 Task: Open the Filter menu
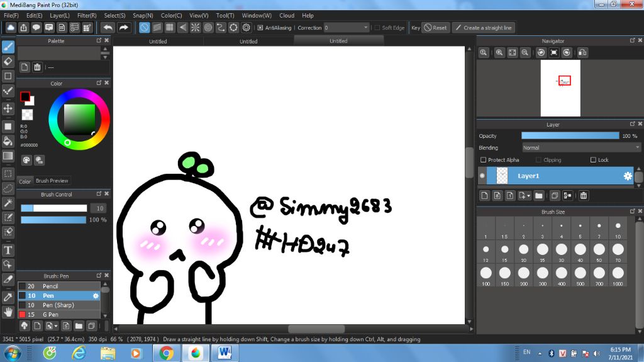tap(87, 15)
